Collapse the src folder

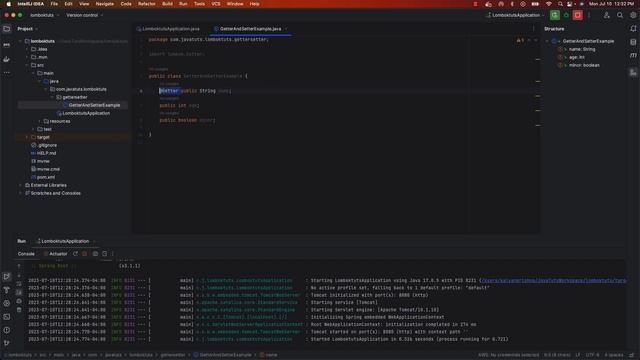[x=27, y=65]
